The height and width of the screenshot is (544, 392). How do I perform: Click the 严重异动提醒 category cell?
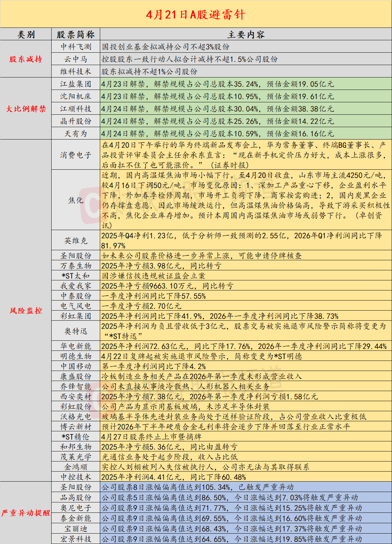point(26,513)
